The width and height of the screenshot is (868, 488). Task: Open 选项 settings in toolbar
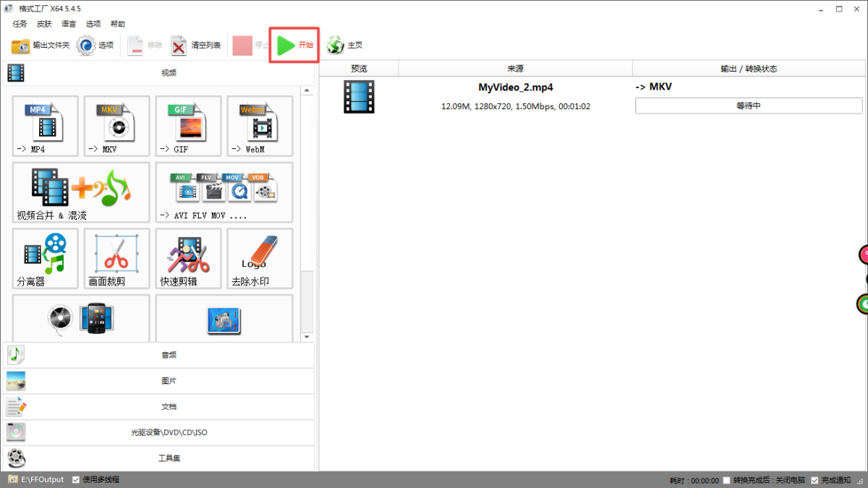tap(95, 46)
